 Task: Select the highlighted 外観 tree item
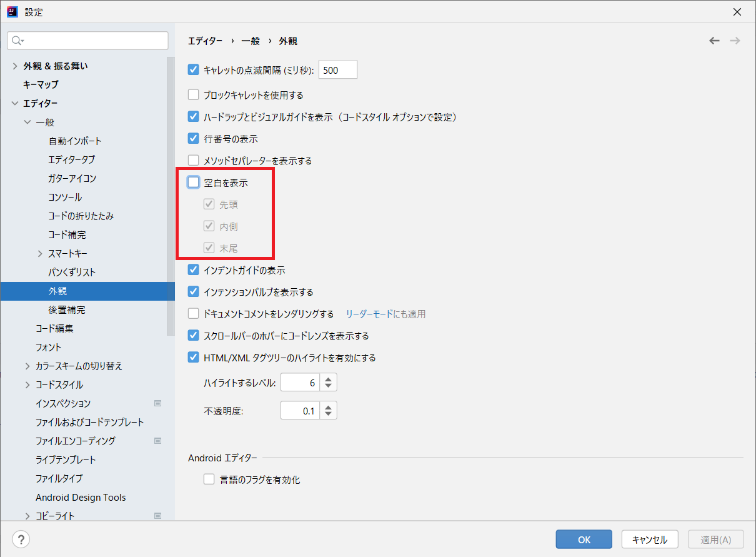tap(87, 291)
